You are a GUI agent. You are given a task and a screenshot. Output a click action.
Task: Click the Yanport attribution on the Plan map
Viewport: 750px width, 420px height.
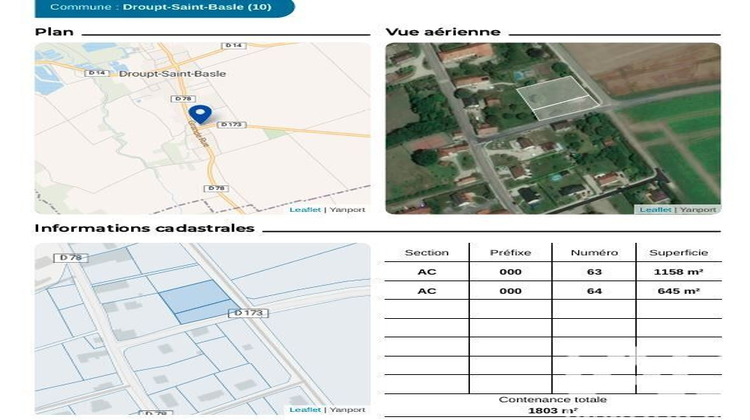tap(347, 210)
